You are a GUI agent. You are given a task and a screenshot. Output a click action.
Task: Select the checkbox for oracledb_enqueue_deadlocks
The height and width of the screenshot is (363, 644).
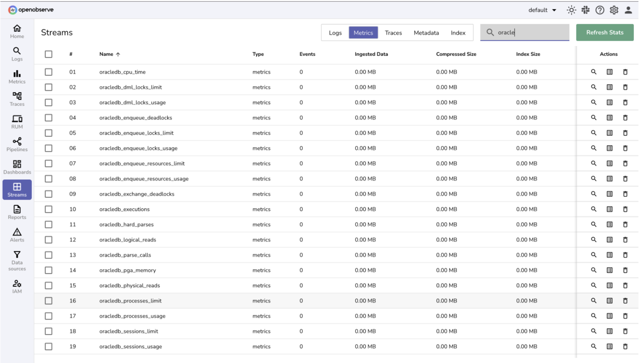click(49, 117)
